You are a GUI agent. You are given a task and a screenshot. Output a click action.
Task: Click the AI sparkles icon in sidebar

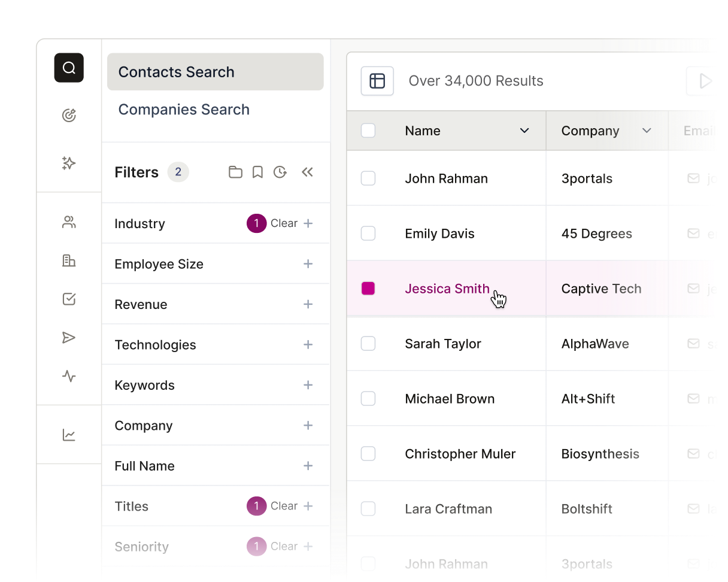click(x=69, y=163)
